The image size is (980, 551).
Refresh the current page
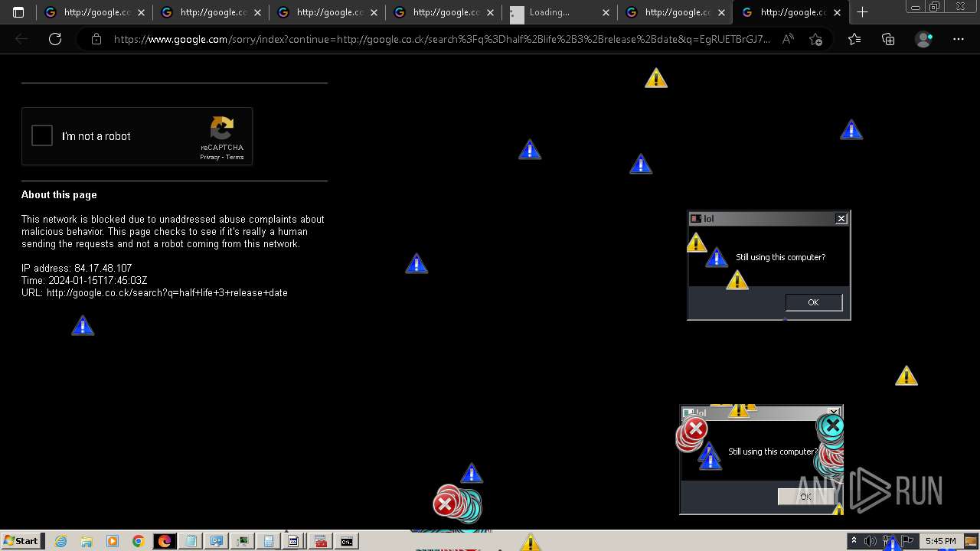coord(55,39)
